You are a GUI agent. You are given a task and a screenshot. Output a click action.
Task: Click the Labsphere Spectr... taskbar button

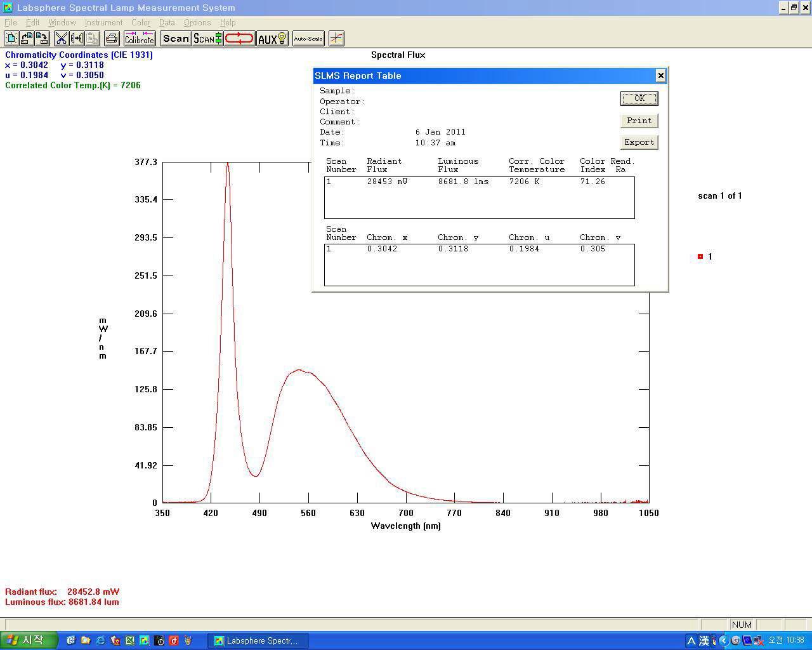click(259, 640)
